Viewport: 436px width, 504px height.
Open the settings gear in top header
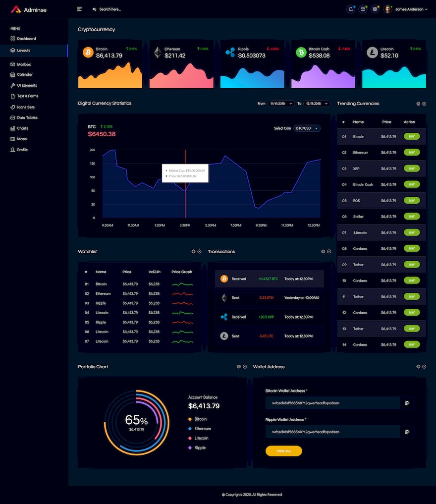(x=375, y=9)
